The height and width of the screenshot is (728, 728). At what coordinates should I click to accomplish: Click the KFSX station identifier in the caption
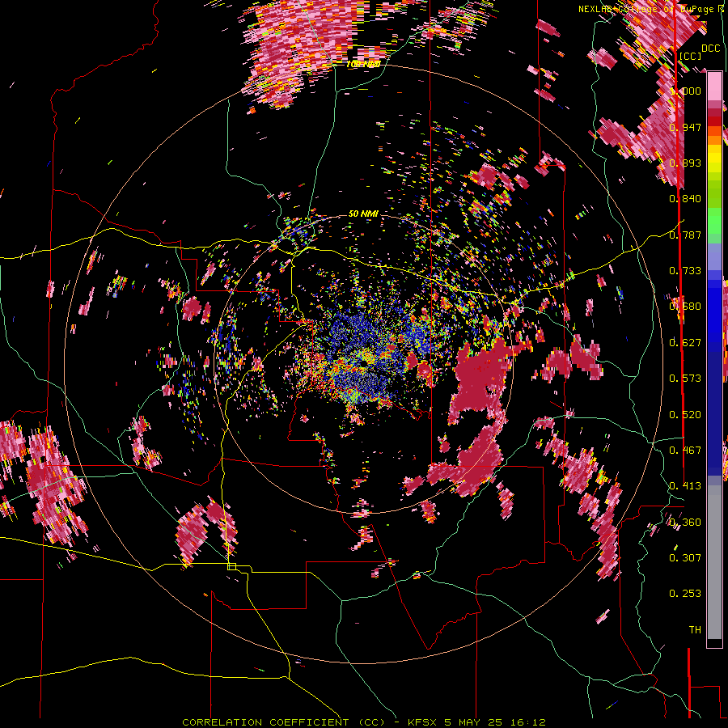point(422,722)
